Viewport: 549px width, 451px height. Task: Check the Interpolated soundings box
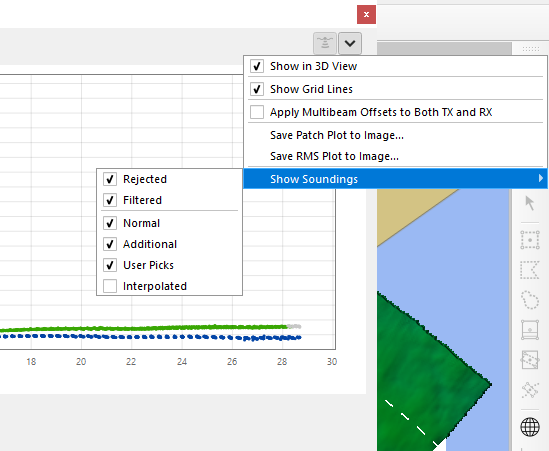pos(110,286)
